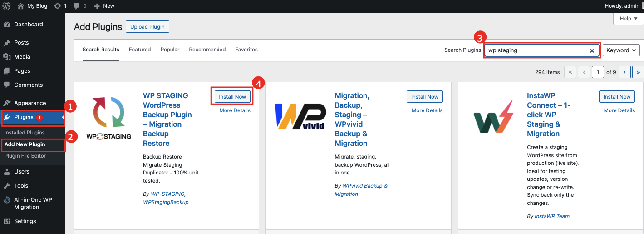This screenshot has width=644, height=234.
Task: Click the WP STAGING plugin logo
Action: (108, 118)
